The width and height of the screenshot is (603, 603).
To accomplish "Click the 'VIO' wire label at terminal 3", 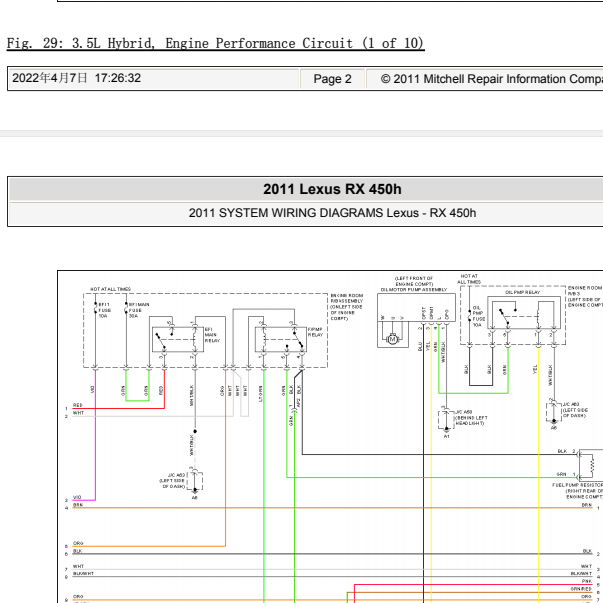I will tap(77, 497).
